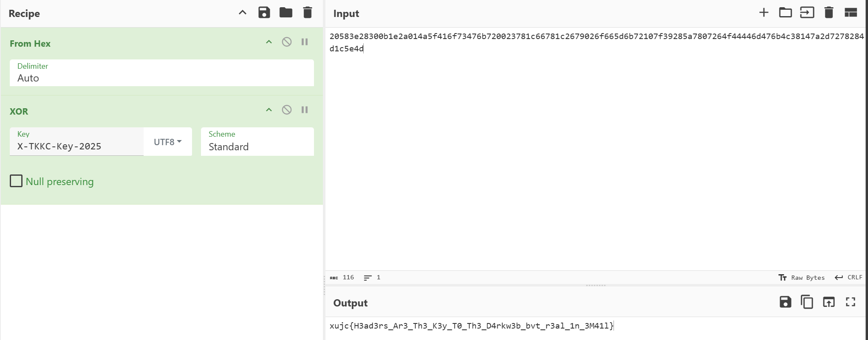Click the XOR Key input field
This screenshot has height=340, width=868.
[x=76, y=146]
